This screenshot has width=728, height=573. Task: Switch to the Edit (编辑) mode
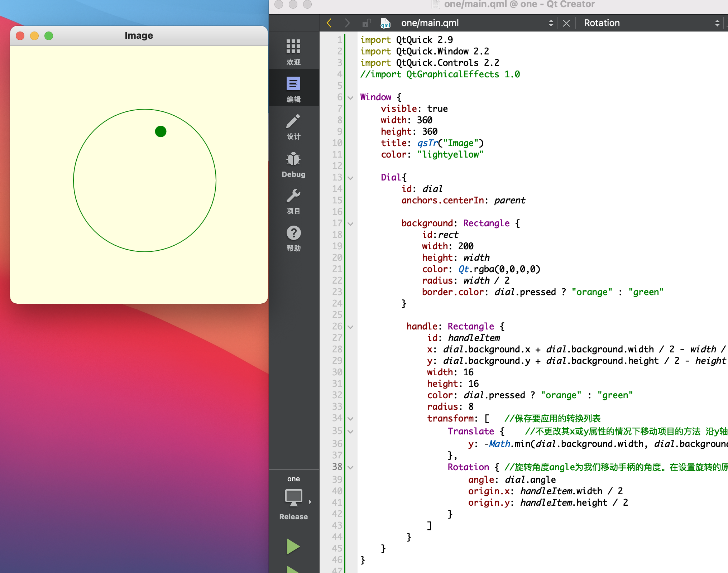[x=293, y=88]
